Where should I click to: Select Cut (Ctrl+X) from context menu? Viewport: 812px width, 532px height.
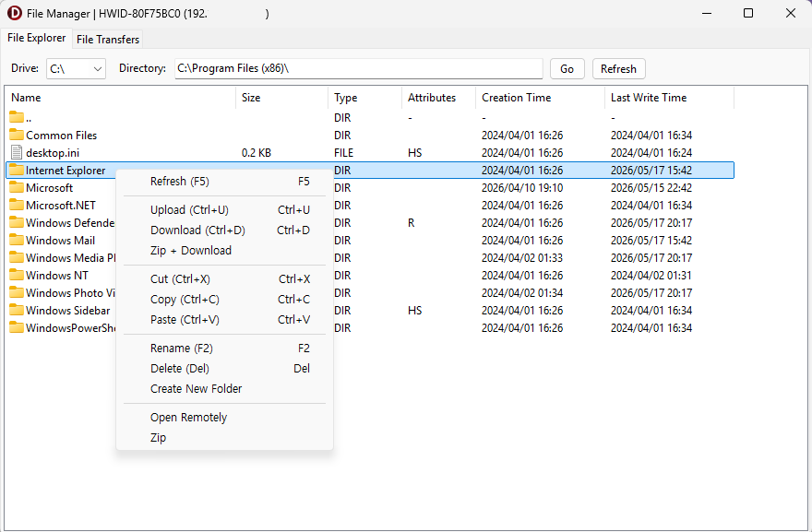[225, 279]
